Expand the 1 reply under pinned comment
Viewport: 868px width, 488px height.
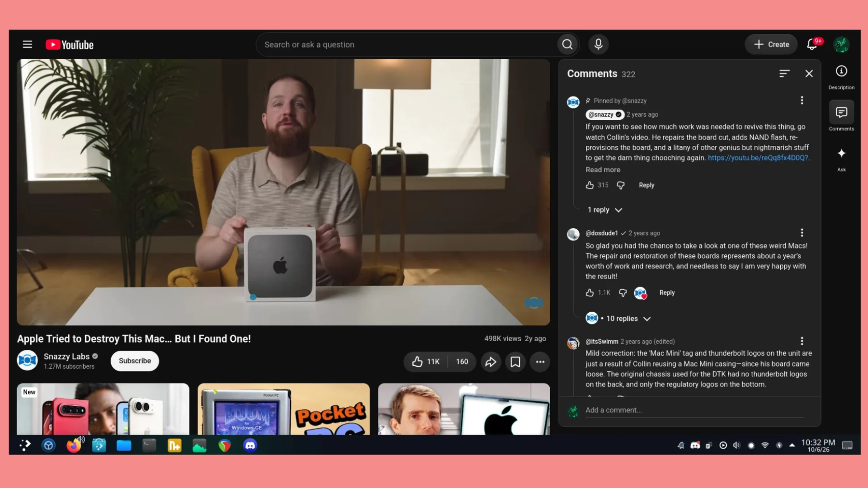tap(605, 210)
